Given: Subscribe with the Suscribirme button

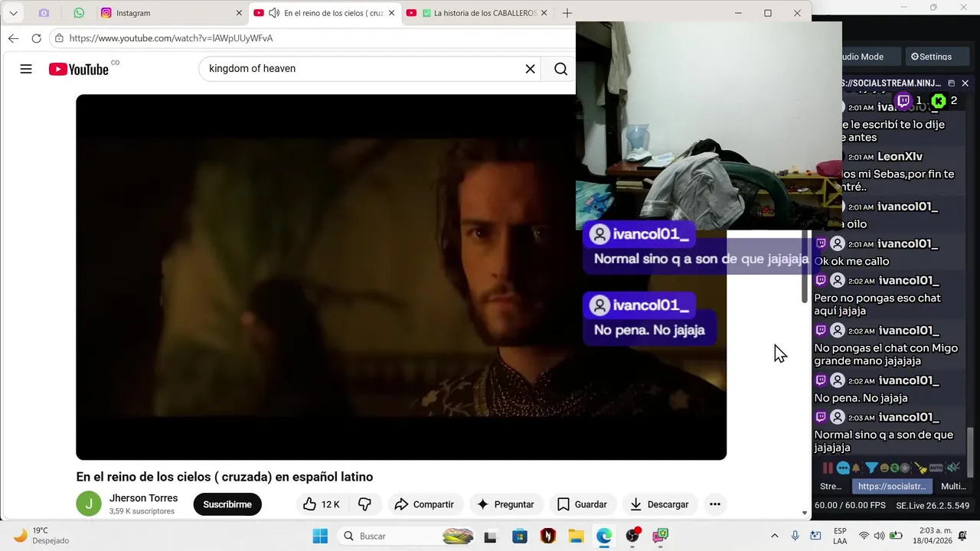Looking at the screenshot, I should click(227, 504).
